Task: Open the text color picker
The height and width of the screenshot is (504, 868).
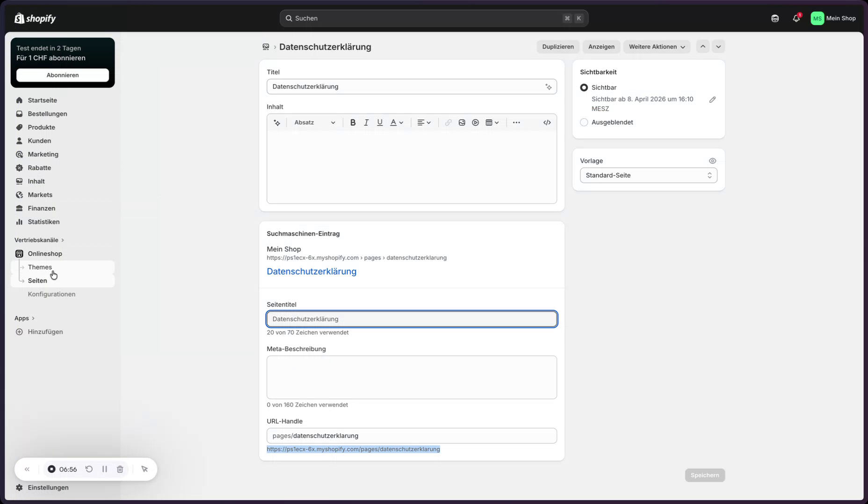Action: tap(397, 122)
